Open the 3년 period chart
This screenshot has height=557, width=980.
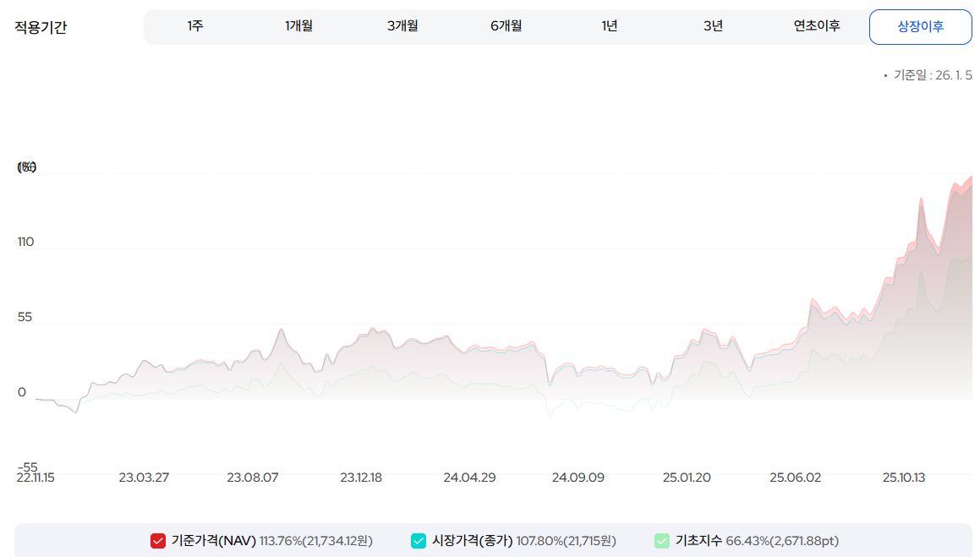tap(713, 26)
